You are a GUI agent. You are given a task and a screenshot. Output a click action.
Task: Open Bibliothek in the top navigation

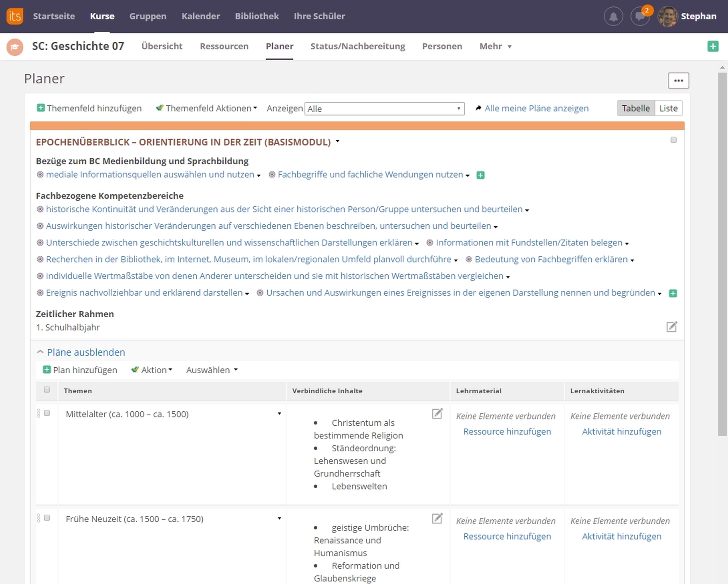257,16
